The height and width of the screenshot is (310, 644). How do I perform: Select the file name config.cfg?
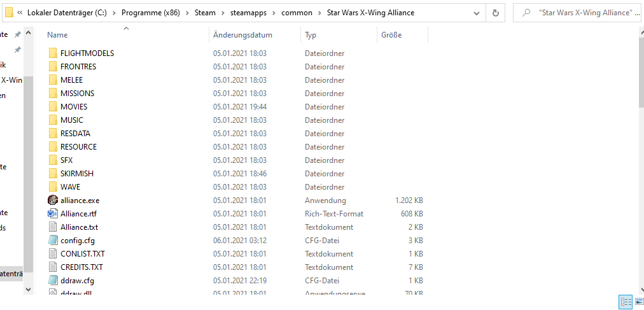tap(78, 241)
